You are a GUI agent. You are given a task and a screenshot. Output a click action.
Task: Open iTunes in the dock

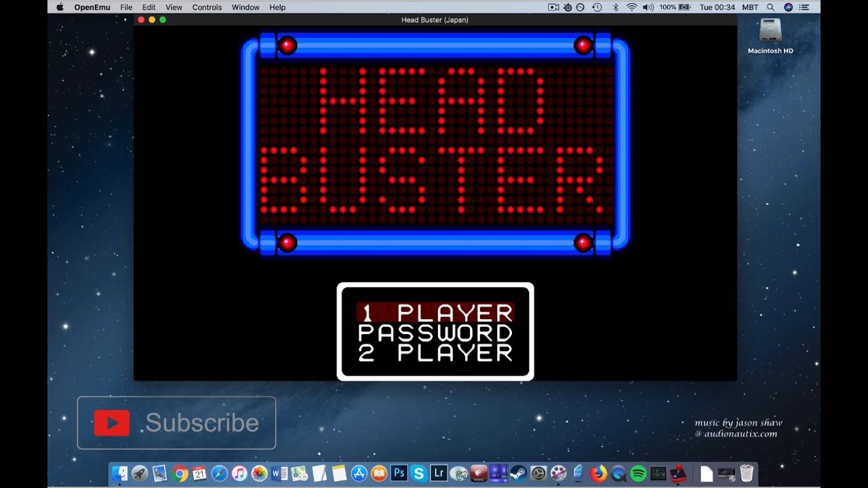[239, 474]
